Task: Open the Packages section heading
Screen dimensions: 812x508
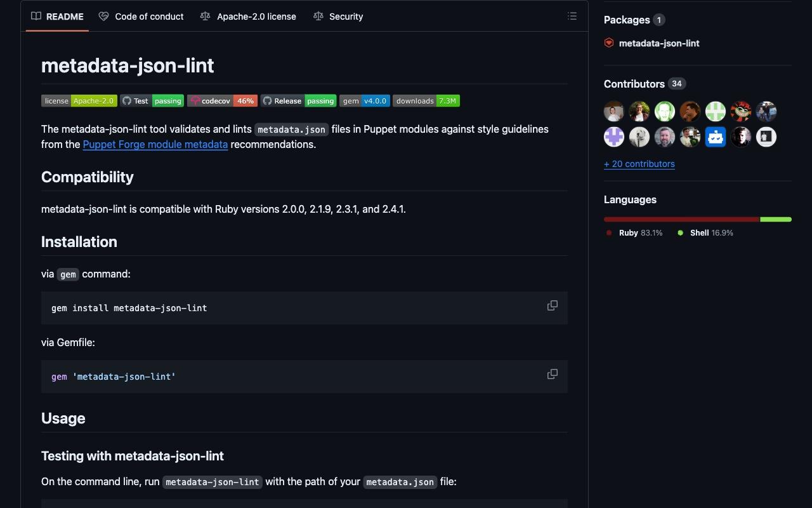Action: 627,20
